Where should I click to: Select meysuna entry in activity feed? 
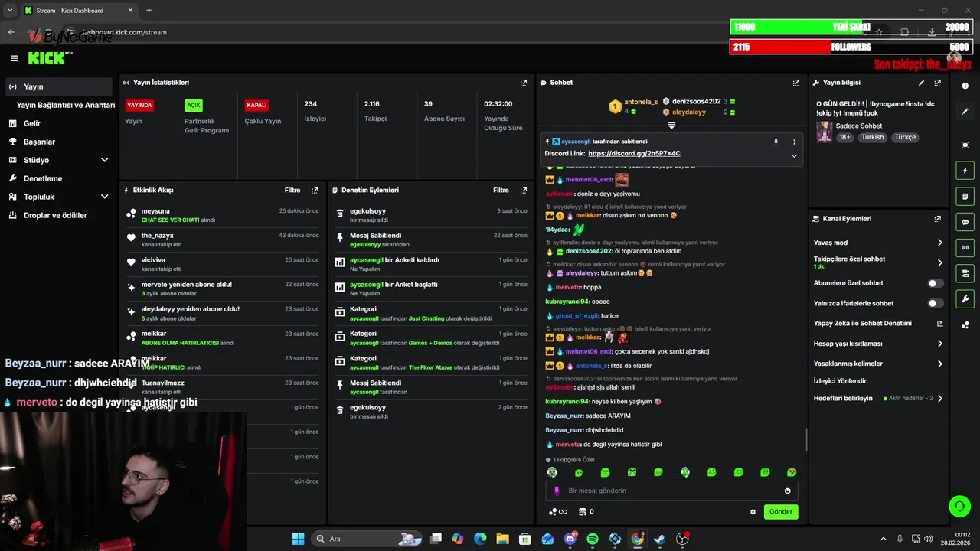tap(224, 215)
